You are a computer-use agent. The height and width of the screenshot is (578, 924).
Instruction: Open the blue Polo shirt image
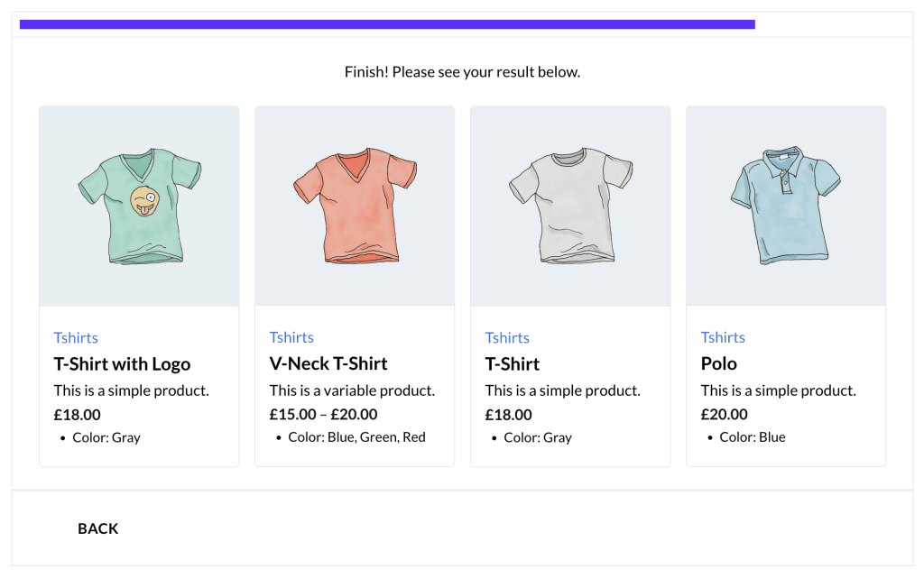[785, 206]
